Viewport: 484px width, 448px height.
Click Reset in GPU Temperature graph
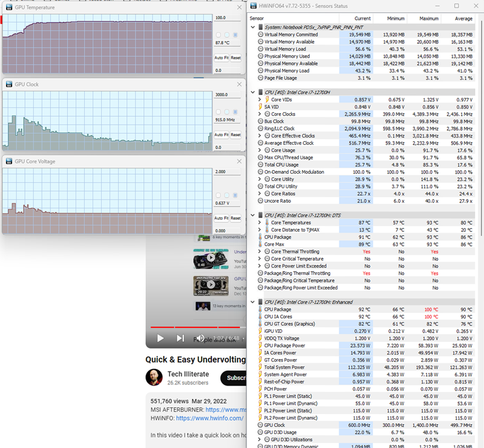(x=235, y=58)
